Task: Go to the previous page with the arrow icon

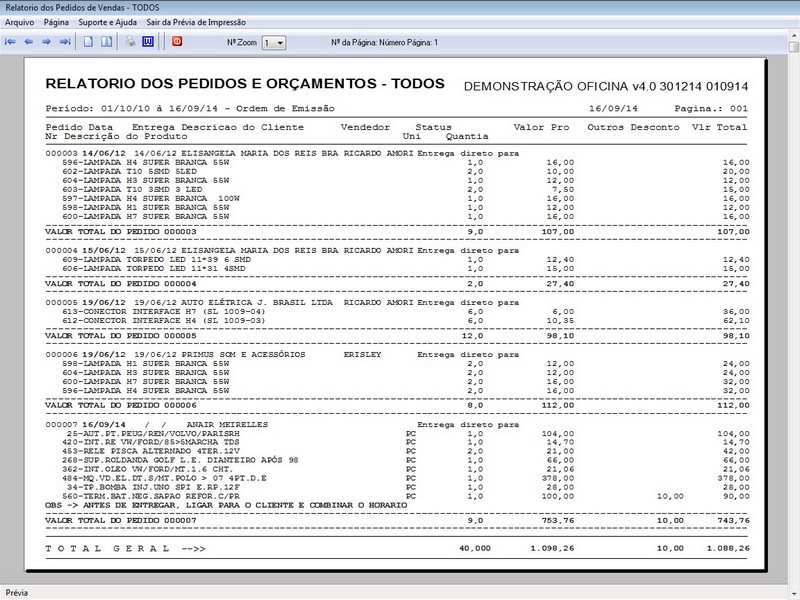Action: coord(29,41)
